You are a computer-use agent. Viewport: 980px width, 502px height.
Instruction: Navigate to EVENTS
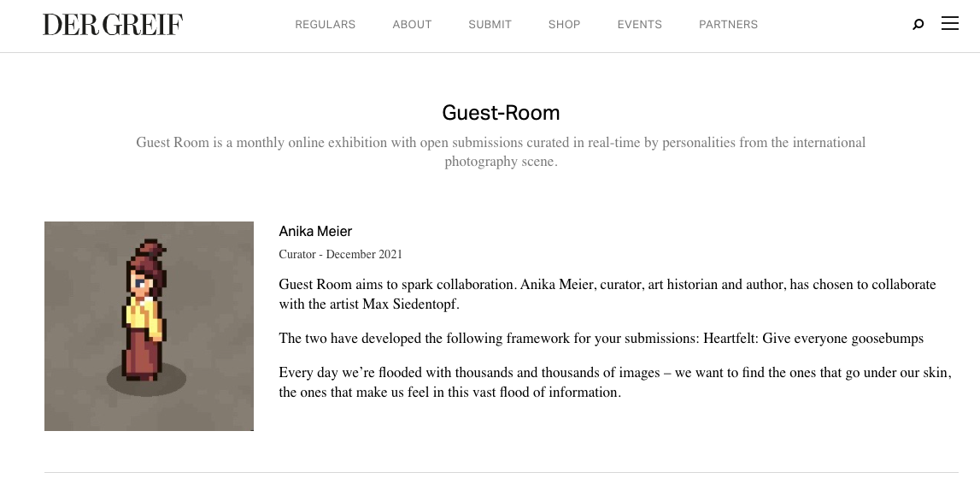[639, 25]
